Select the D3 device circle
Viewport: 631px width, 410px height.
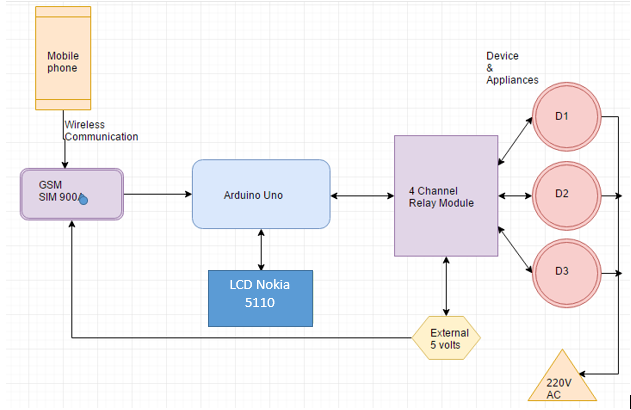pos(567,273)
